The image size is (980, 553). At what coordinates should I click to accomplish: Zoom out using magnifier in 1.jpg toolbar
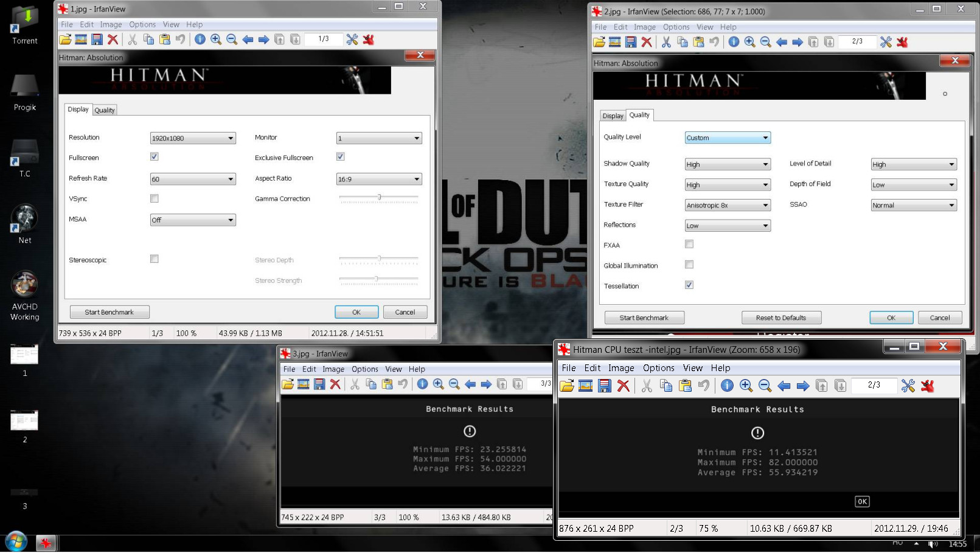point(232,40)
